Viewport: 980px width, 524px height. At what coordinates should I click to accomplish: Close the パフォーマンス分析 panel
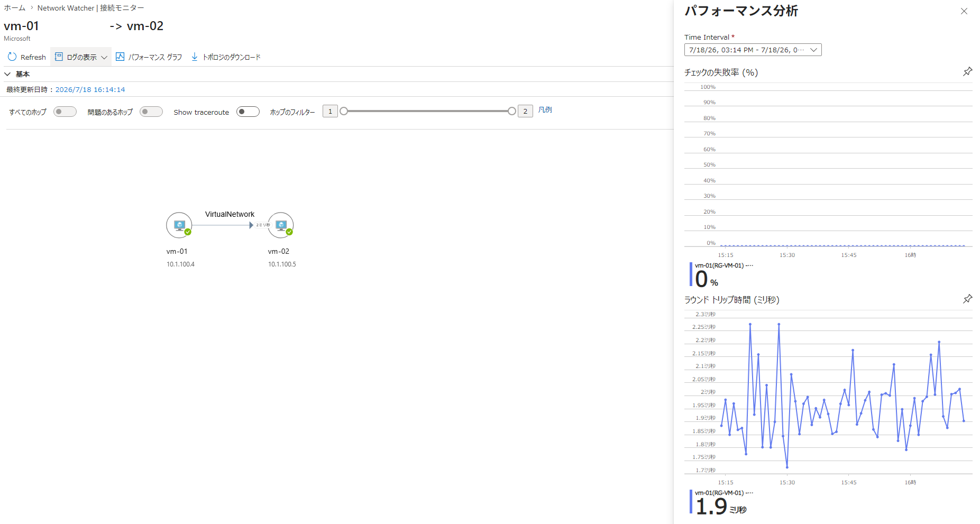964,11
